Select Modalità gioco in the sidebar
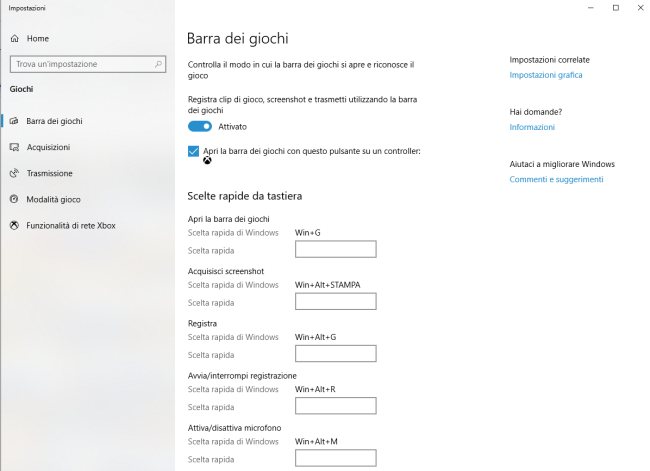650x471 pixels. coord(54,199)
